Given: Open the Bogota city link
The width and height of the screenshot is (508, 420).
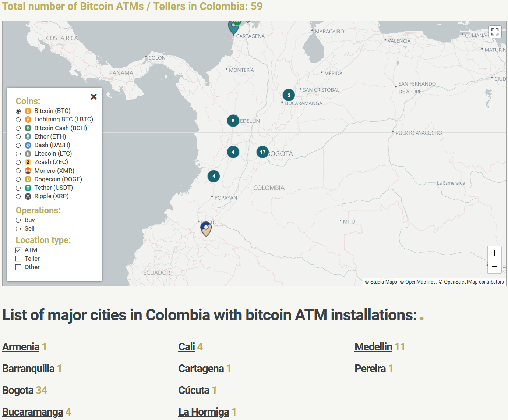Looking at the screenshot, I should tap(18, 390).
